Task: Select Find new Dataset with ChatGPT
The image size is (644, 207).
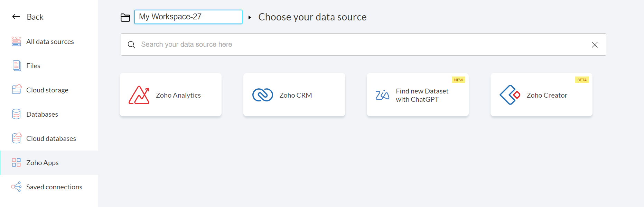Action: coord(422,95)
